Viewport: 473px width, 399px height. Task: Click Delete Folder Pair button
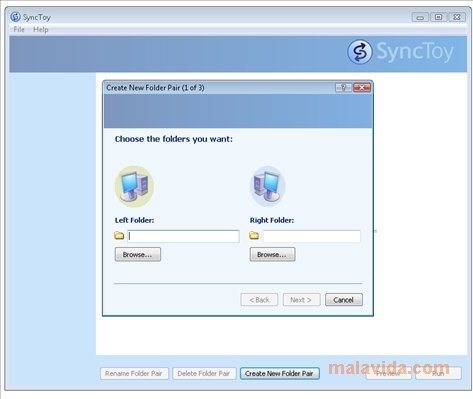[x=204, y=374]
